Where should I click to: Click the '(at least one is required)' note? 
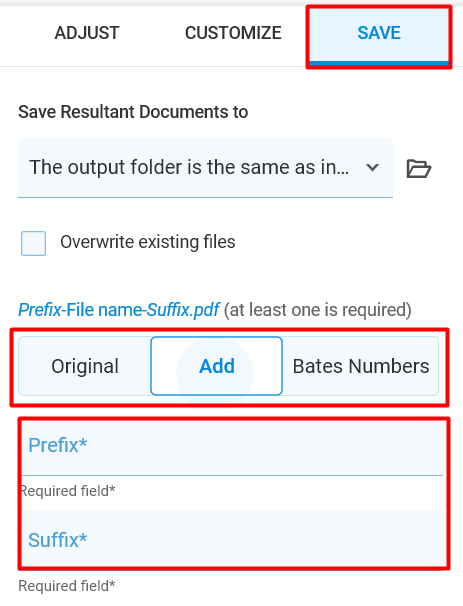click(x=317, y=310)
